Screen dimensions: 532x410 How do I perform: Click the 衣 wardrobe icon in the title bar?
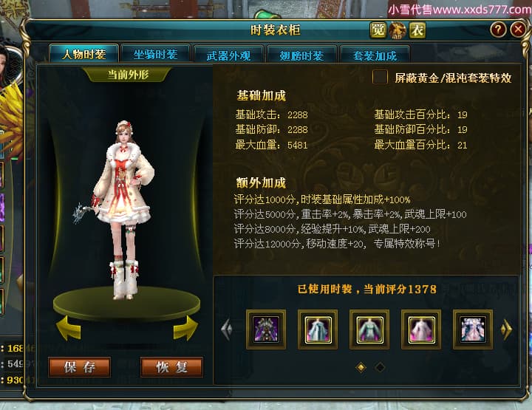coord(417,30)
